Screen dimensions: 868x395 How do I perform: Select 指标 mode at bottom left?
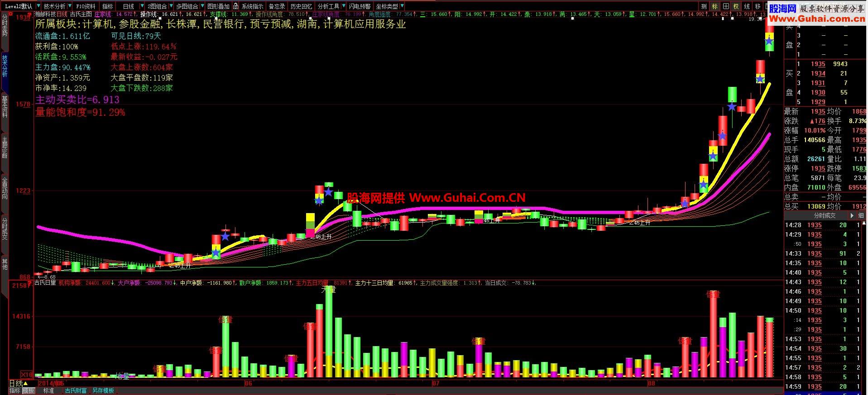point(15,390)
